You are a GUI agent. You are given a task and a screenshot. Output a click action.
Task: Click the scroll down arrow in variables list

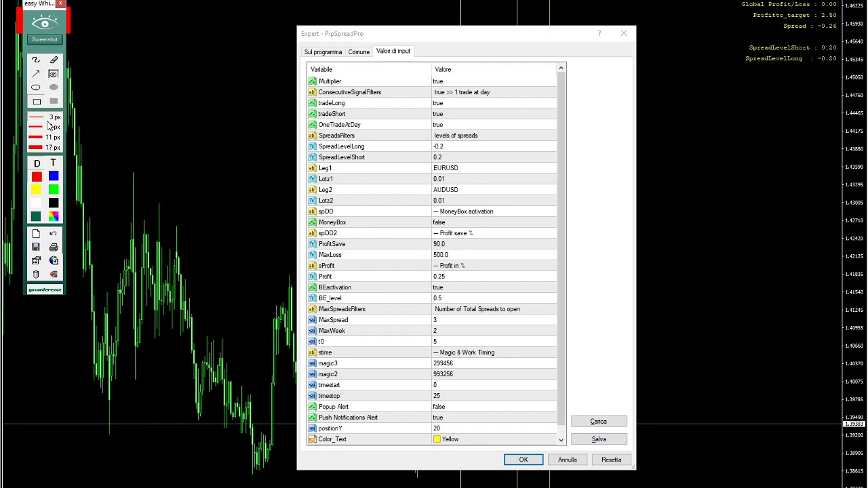(x=561, y=441)
